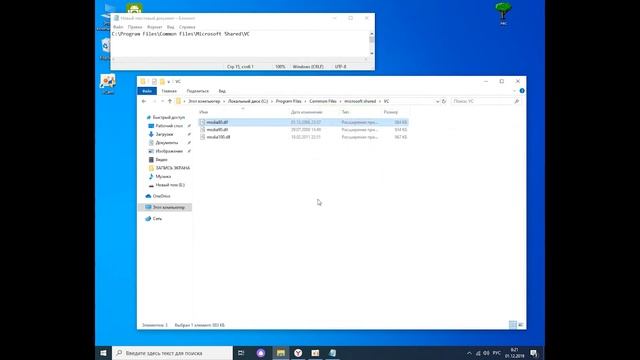Viewport: 640px width, 360px height.
Task: Click Common Files in the breadcrumb path
Action: [x=323, y=101]
